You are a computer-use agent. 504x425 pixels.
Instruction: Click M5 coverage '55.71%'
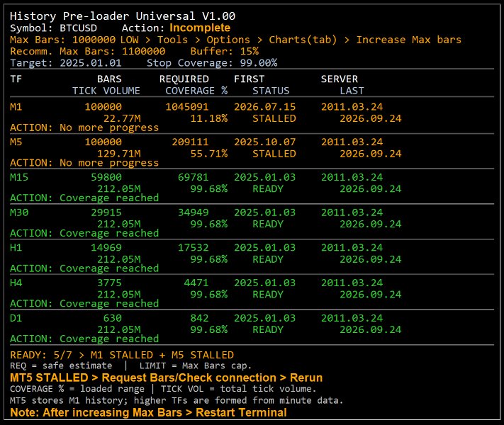click(x=209, y=154)
